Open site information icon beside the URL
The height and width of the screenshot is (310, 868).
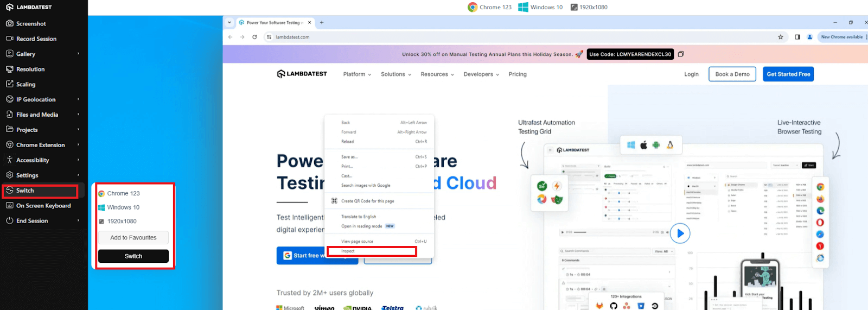point(269,37)
